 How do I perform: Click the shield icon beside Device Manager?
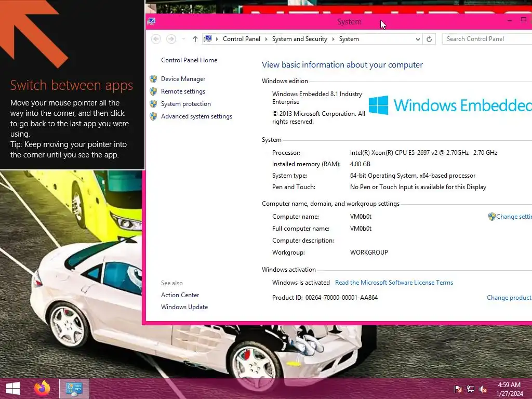coord(153,79)
